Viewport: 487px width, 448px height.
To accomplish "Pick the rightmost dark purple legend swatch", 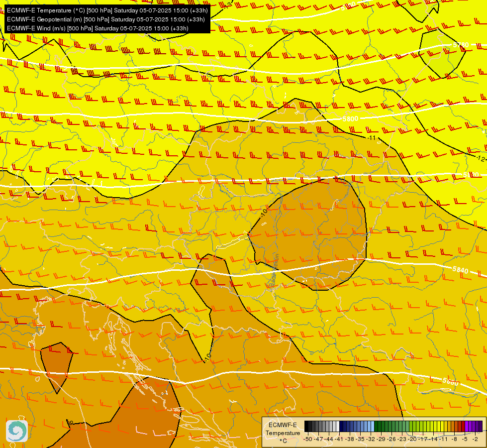I will point(481,426).
